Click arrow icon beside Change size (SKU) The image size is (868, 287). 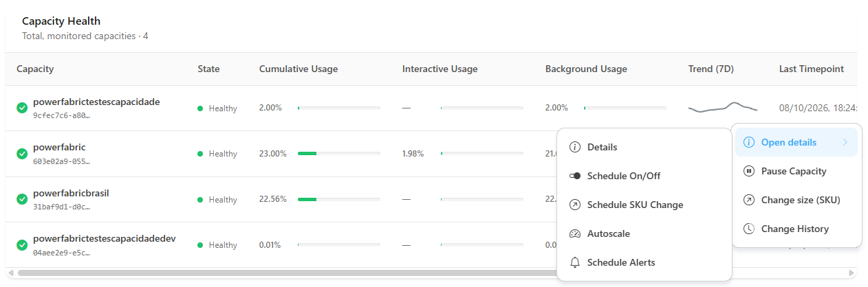[749, 200]
